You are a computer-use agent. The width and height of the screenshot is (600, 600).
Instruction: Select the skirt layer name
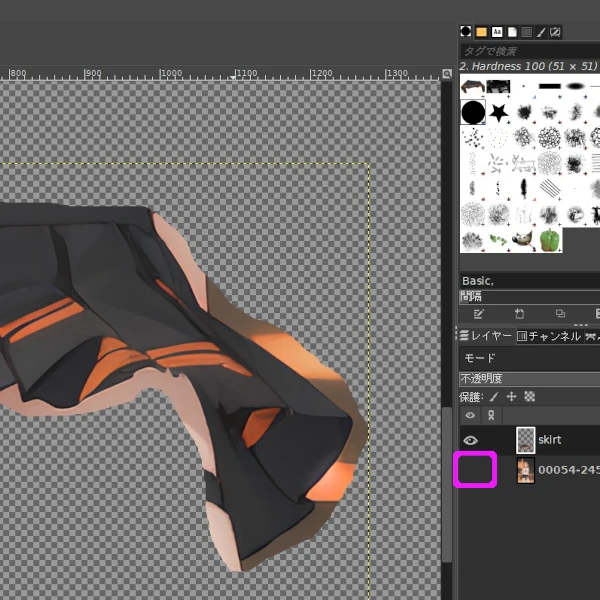[x=549, y=440]
